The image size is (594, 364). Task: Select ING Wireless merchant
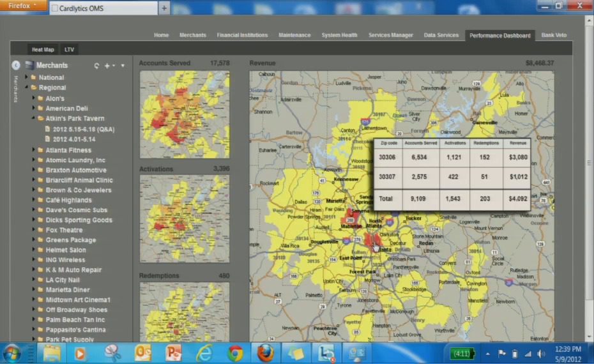click(x=65, y=260)
